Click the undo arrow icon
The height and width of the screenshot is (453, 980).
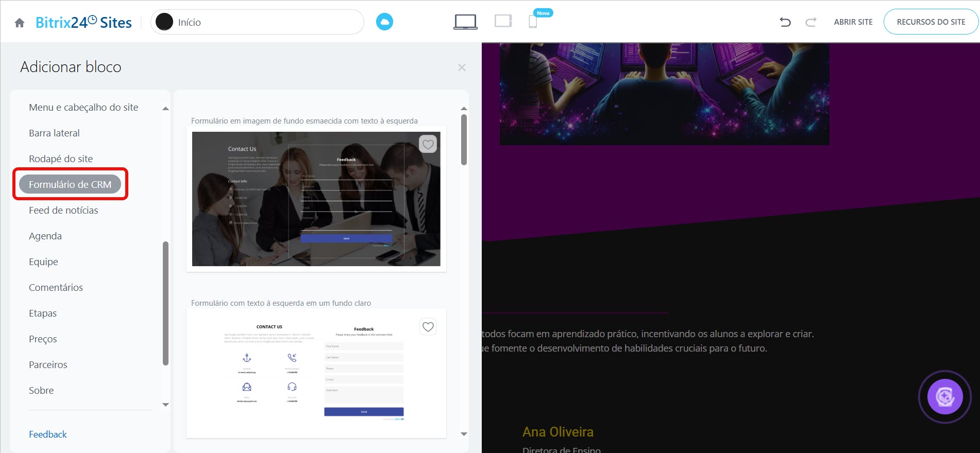785,22
